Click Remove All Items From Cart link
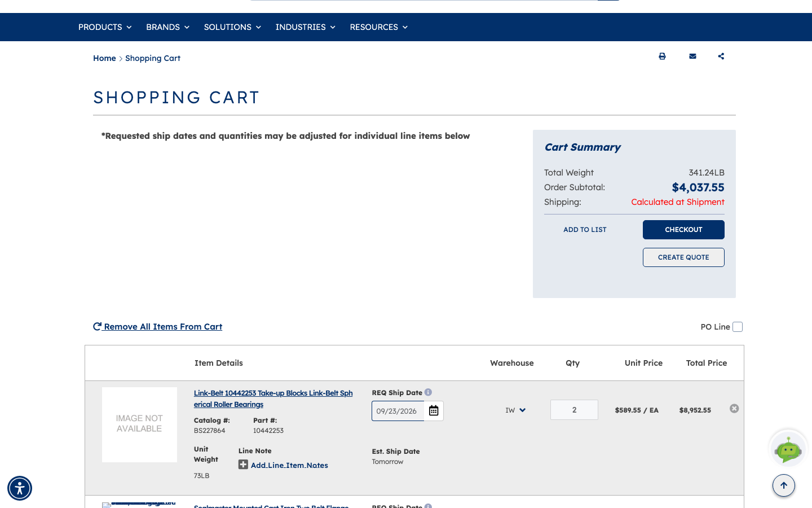The image size is (812, 508). pos(158,327)
